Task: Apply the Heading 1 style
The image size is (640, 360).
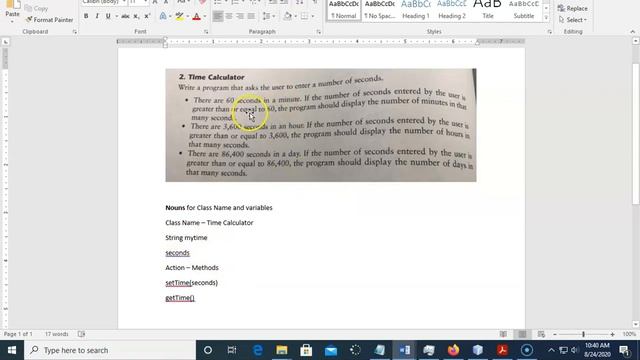Action: (x=416, y=10)
